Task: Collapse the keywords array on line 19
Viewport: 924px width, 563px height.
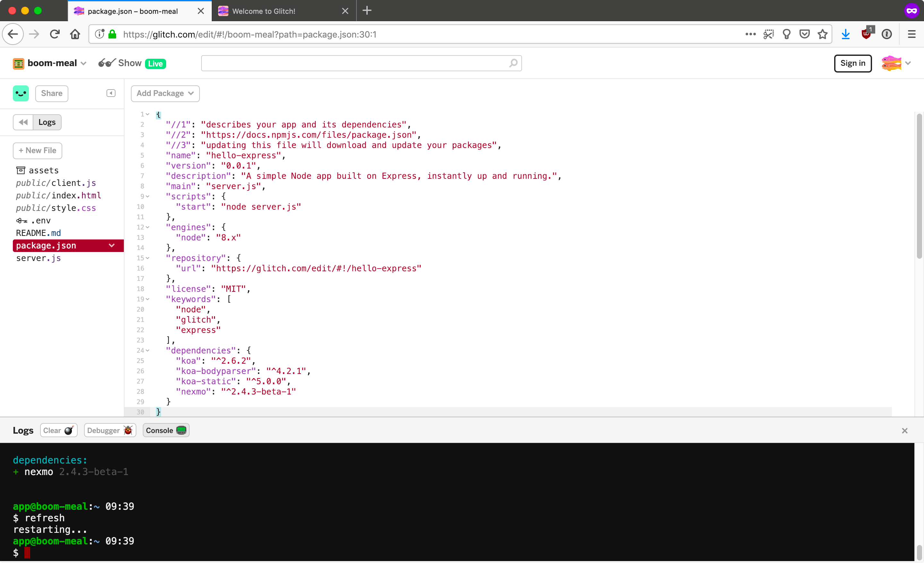Action: [148, 299]
